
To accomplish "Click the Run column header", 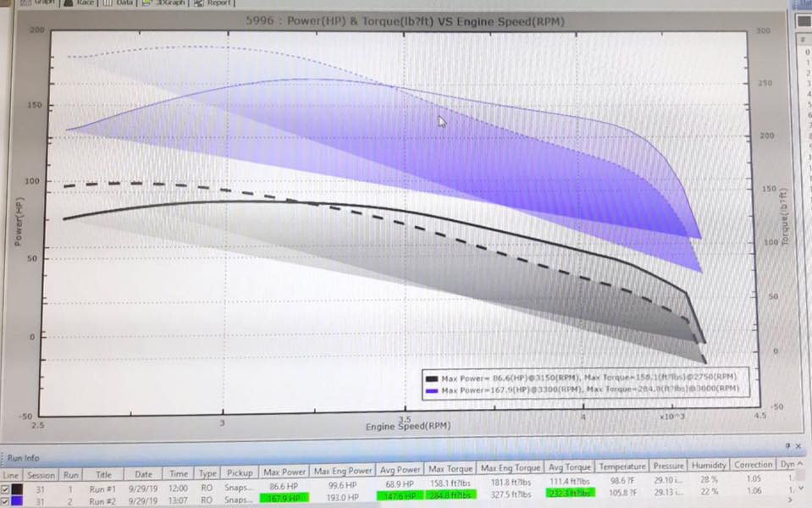I will (x=71, y=475).
